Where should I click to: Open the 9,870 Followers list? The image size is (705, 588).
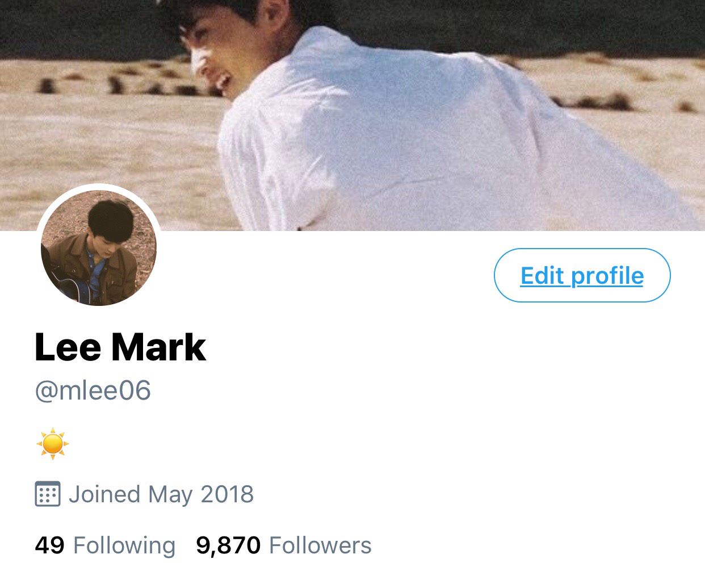coord(284,545)
